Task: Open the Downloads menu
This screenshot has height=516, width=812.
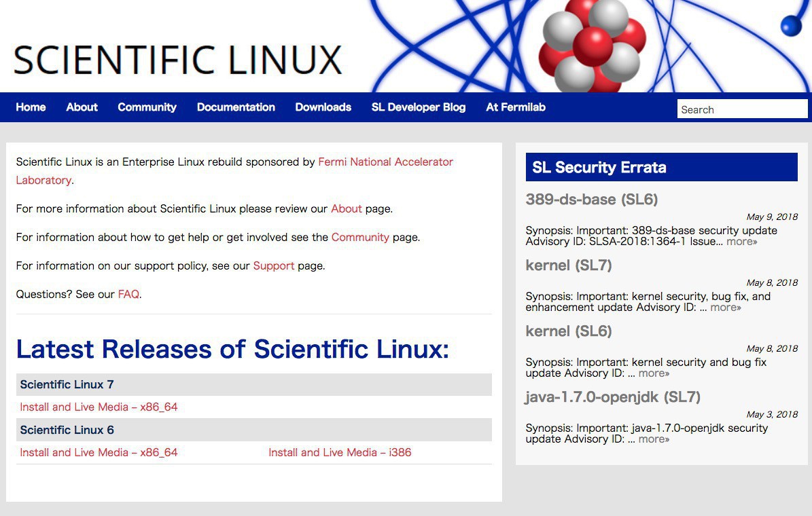Action: [x=323, y=107]
